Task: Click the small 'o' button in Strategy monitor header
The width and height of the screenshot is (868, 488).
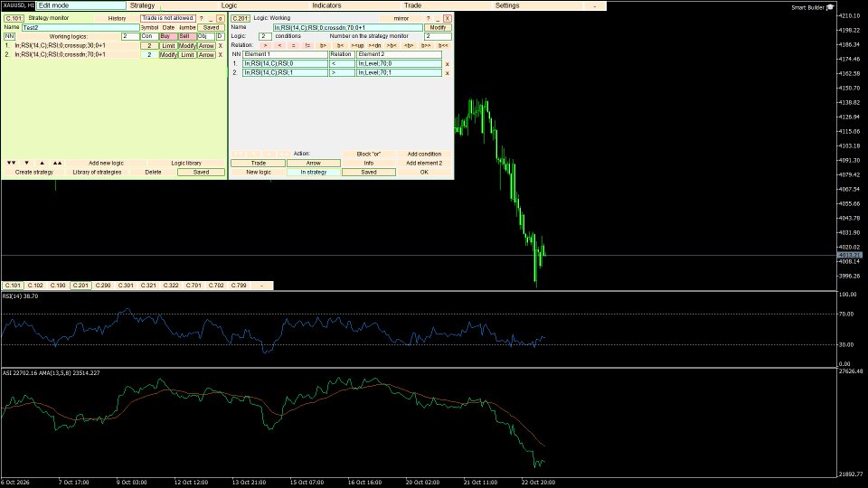Action: click(x=221, y=18)
